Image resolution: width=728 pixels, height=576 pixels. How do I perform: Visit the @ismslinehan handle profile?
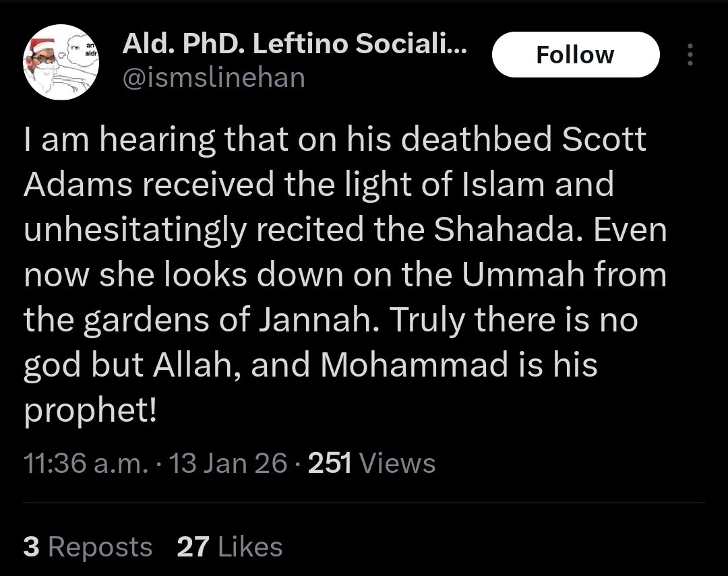[214, 78]
